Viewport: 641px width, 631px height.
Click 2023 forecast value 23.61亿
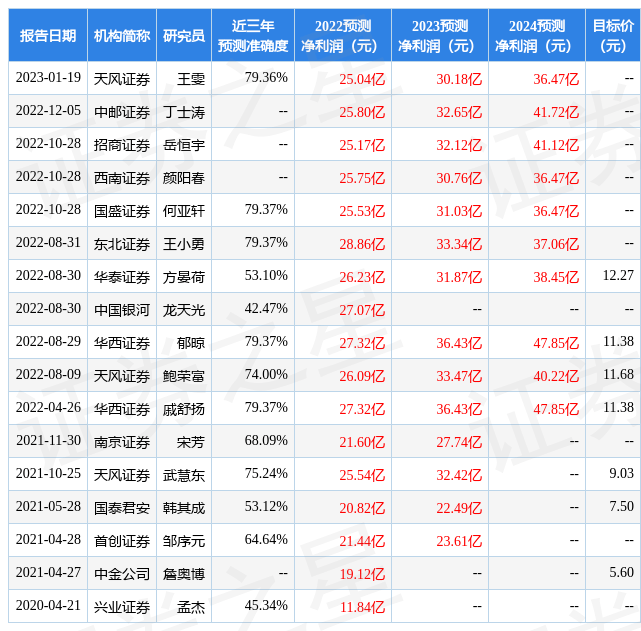click(x=459, y=541)
